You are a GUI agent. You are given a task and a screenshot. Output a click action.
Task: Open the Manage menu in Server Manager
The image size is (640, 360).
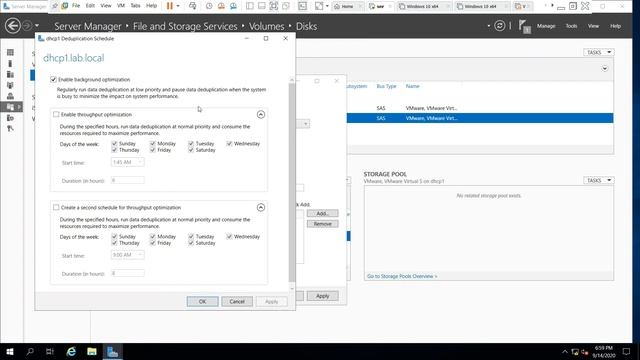point(546,26)
